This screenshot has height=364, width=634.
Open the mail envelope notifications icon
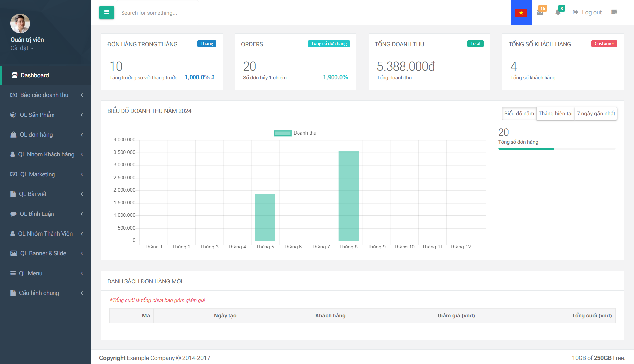pos(540,13)
